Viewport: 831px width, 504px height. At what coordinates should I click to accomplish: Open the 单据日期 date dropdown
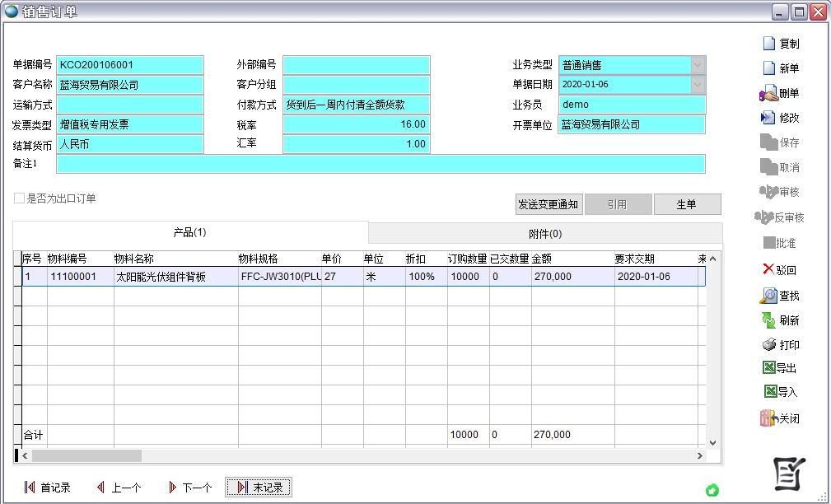coord(698,85)
